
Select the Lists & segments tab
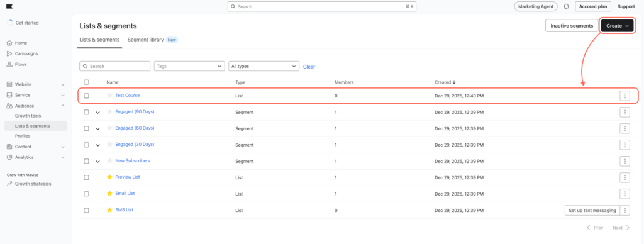(x=99, y=40)
